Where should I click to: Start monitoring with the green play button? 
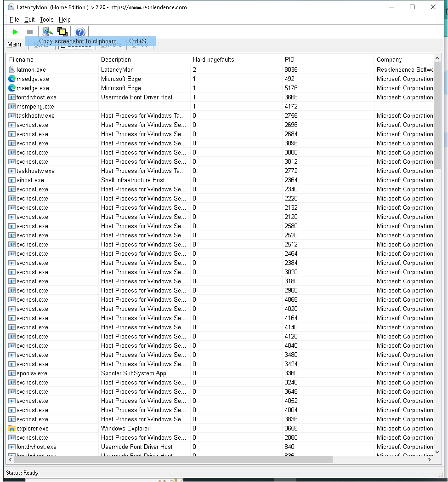tap(15, 32)
